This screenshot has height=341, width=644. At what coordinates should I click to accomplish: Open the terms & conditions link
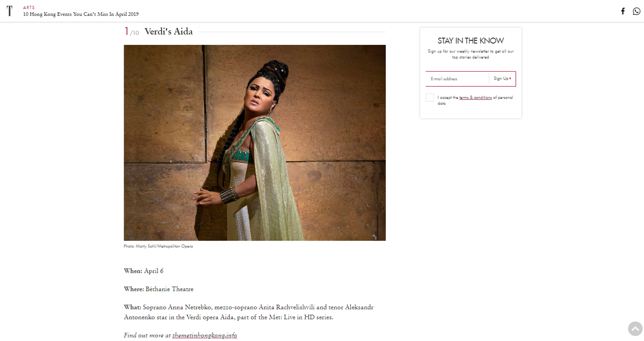[x=475, y=97]
